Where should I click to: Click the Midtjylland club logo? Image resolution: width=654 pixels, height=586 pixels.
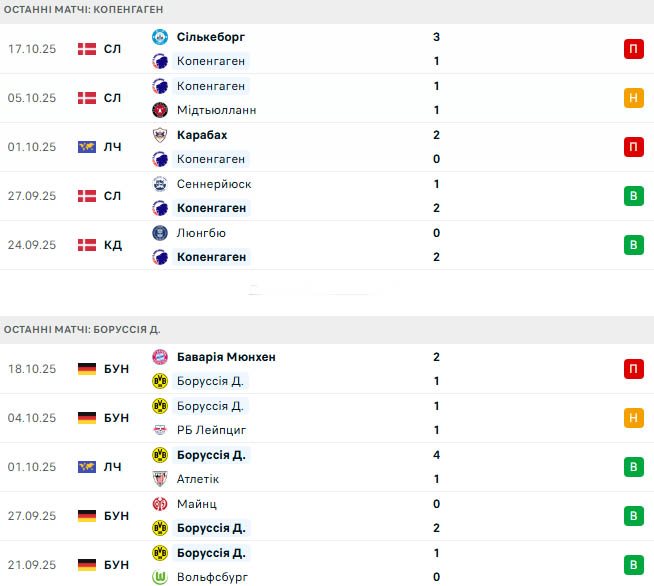(x=160, y=110)
